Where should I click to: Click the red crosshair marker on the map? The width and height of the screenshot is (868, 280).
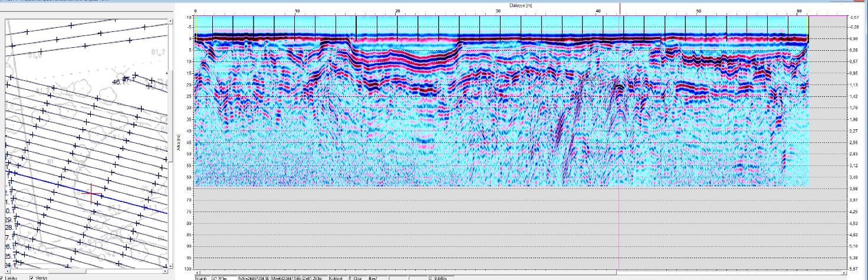click(x=91, y=193)
